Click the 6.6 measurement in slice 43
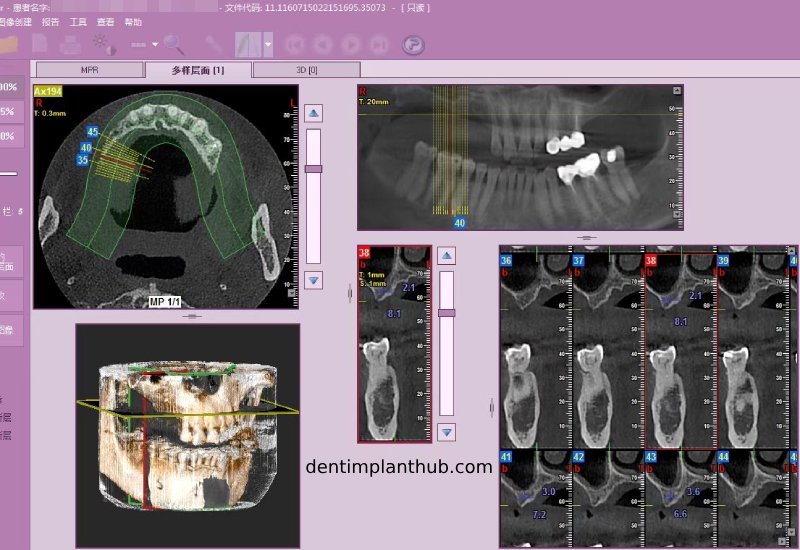This screenshot has width=800, height=550. coord(680,514)
